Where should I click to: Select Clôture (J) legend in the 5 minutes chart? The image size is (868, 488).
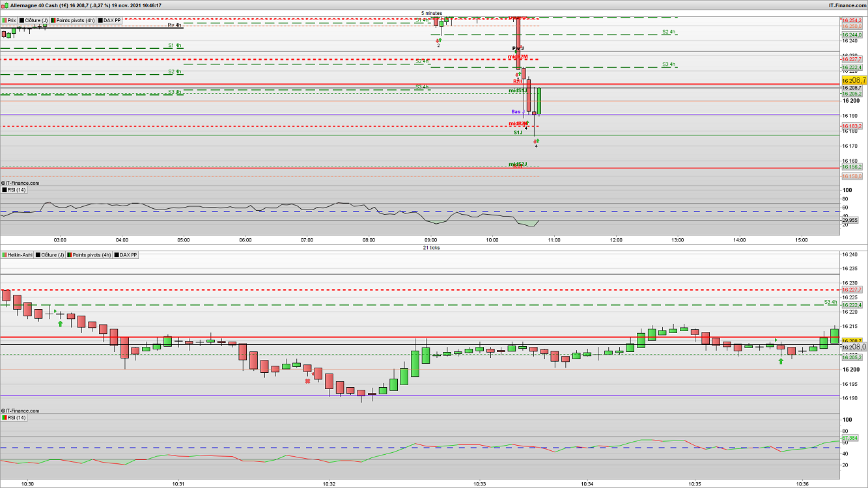pyautogui.click(x=33, y=20)
